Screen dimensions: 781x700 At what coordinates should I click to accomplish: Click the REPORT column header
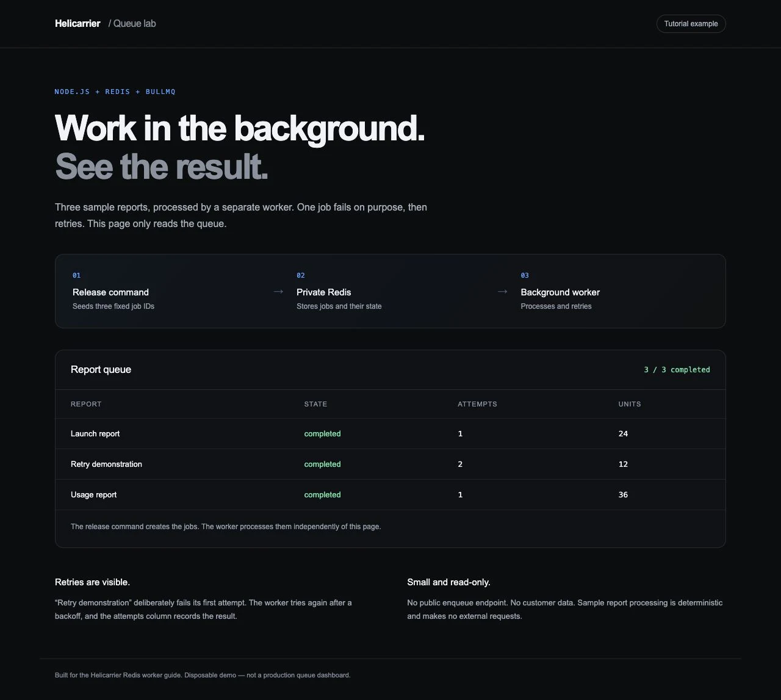(86, 404)
